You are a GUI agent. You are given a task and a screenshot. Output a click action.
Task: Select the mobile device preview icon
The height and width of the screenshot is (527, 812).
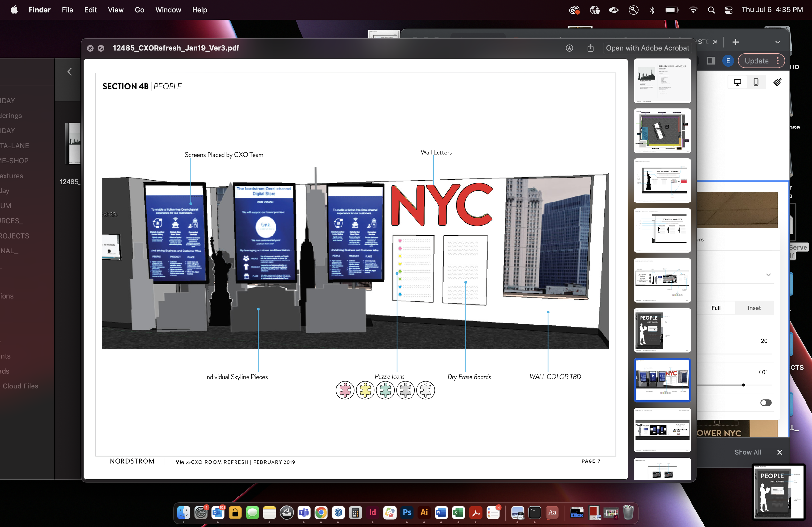(756, 82)
